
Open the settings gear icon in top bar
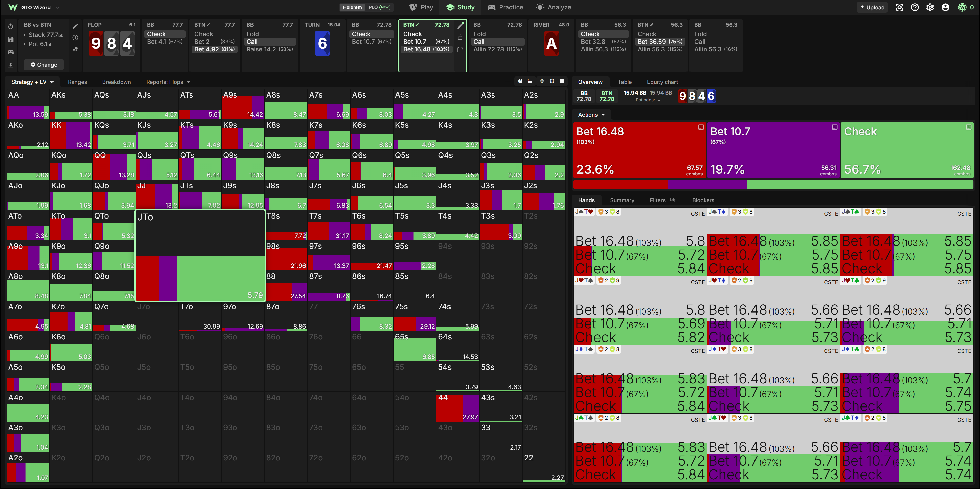tap(930, 7)
